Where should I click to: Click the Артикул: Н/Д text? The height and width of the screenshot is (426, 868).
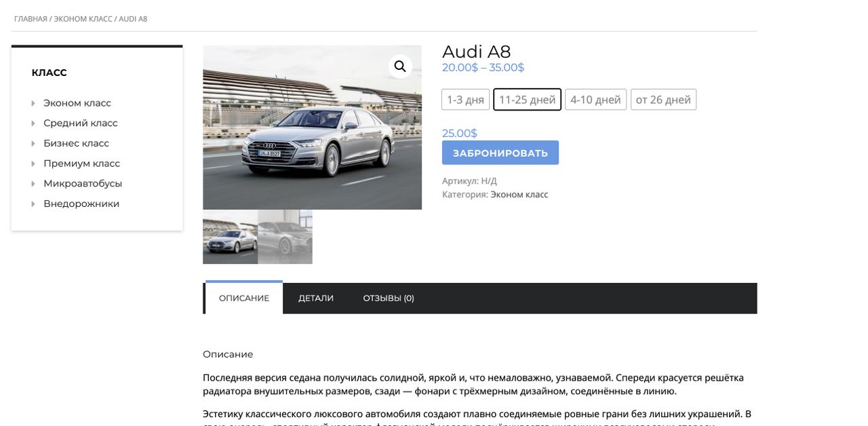pyautogui.click(x=469, y=181)
